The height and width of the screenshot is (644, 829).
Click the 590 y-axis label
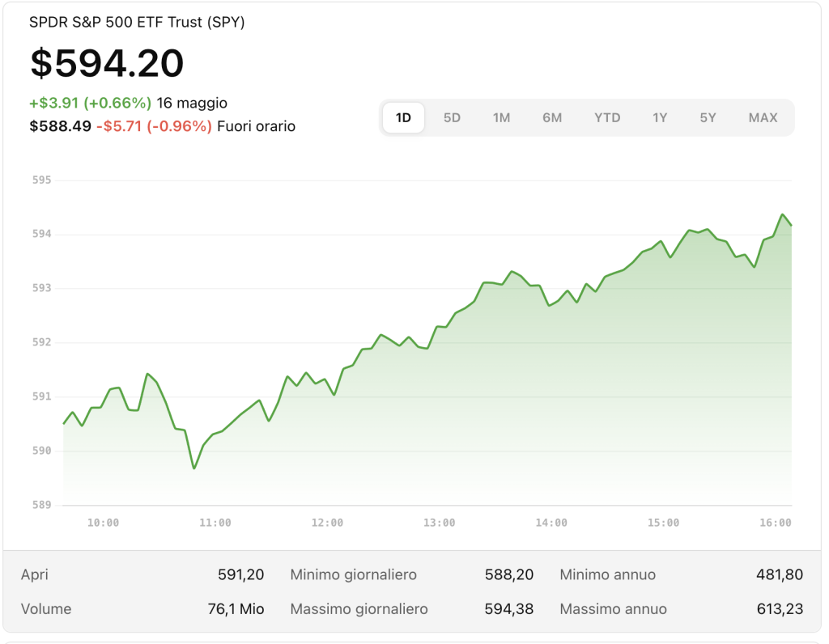point(42,451)
